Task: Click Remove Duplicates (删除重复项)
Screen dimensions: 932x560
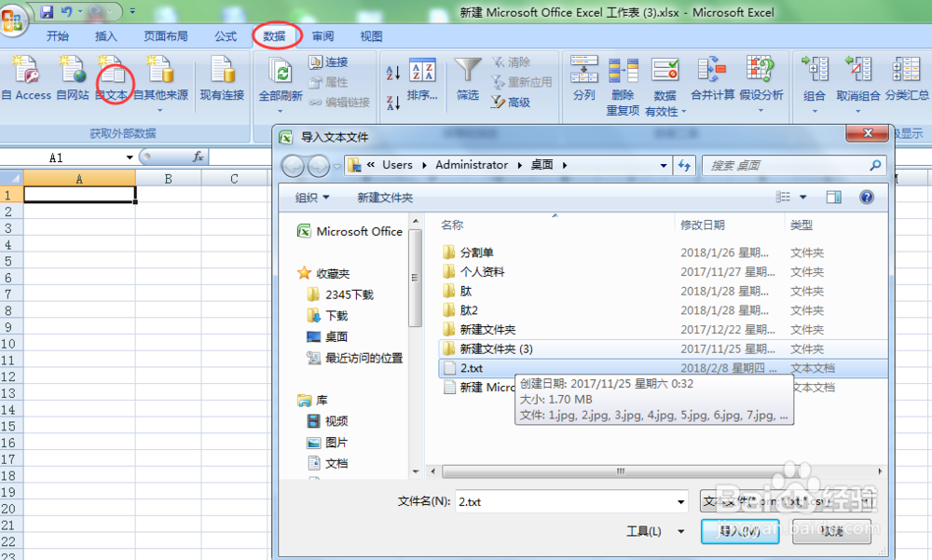Action: pos(623,87)
